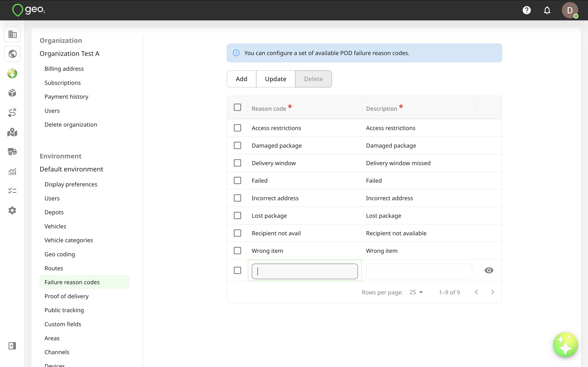
Task: Click the Update button
Action: (276, 79)
